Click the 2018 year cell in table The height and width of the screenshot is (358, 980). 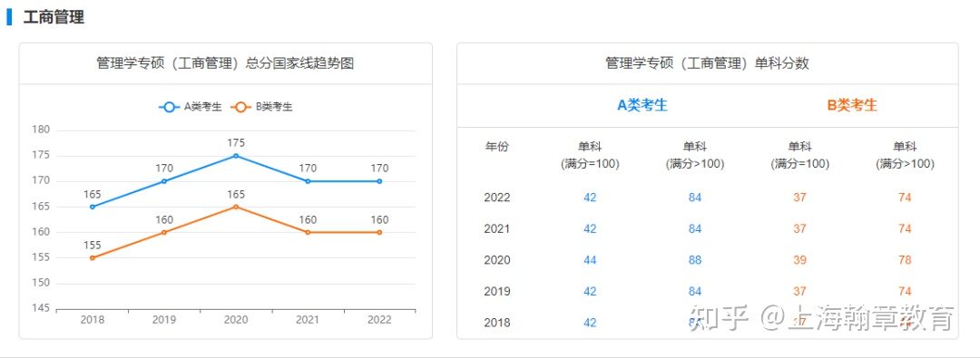(x=497, y=323)
